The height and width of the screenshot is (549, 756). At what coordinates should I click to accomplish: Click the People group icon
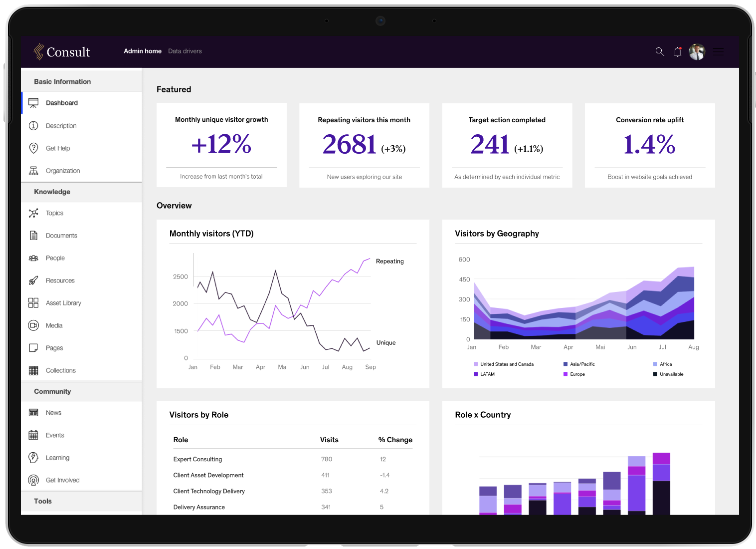point(33,258)
